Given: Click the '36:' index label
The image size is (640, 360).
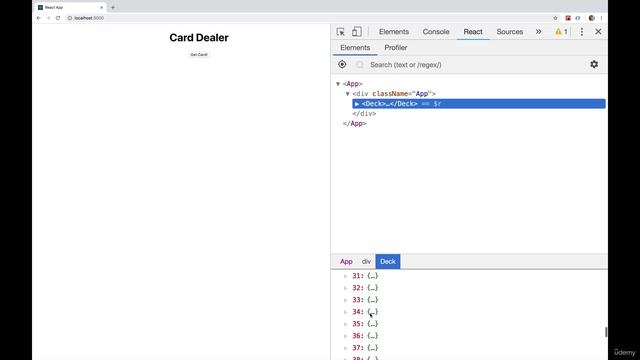Looking at the screenshot, I should point(358,336).
